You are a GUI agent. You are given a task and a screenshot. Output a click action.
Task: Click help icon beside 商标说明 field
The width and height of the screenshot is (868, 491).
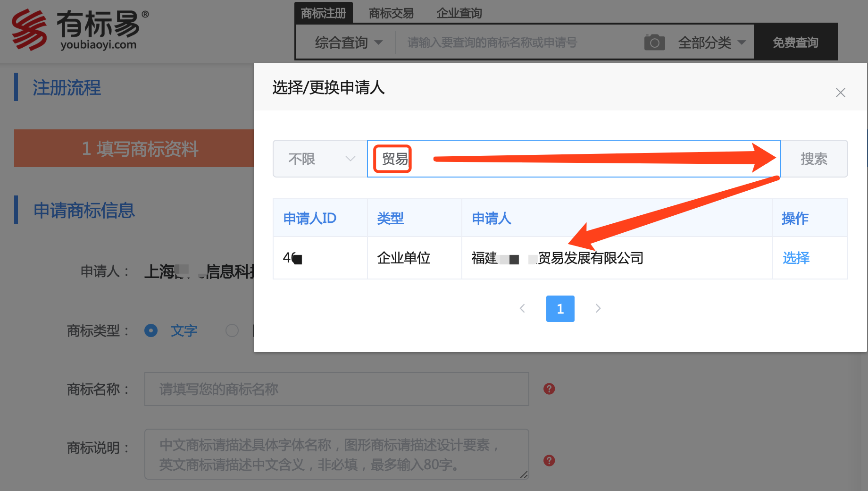549,460
